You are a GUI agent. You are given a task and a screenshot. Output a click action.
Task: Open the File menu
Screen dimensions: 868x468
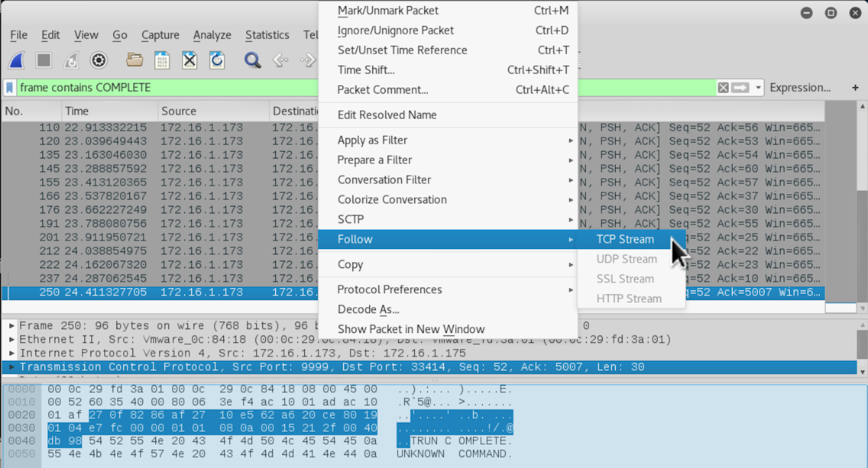click(x=18, y=35)
